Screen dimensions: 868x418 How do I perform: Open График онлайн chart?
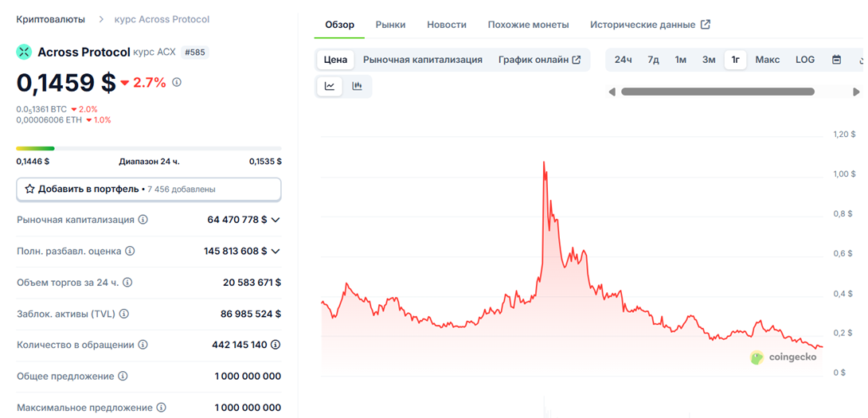pyautogui.click(x=539, y=60)
